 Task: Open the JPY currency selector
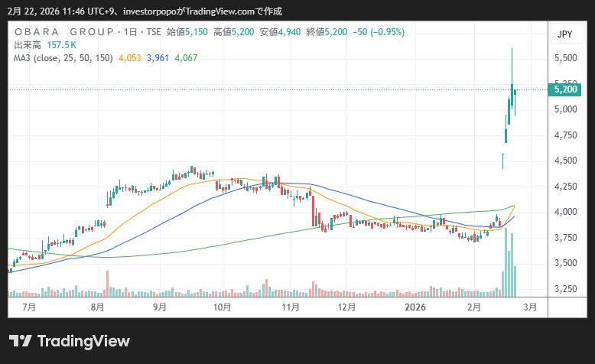coord(564,34)
